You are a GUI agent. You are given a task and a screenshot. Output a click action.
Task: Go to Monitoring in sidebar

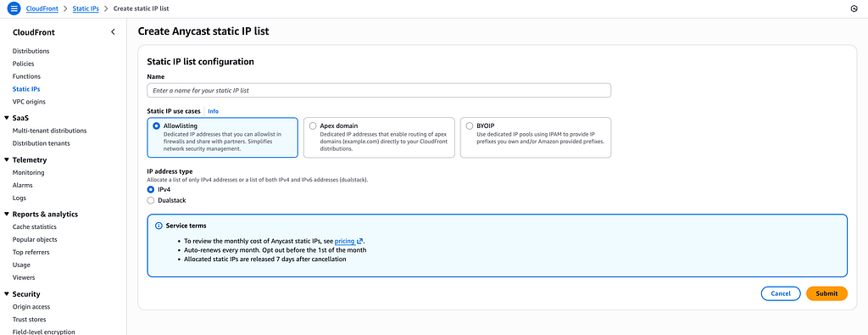coord(28,173)
